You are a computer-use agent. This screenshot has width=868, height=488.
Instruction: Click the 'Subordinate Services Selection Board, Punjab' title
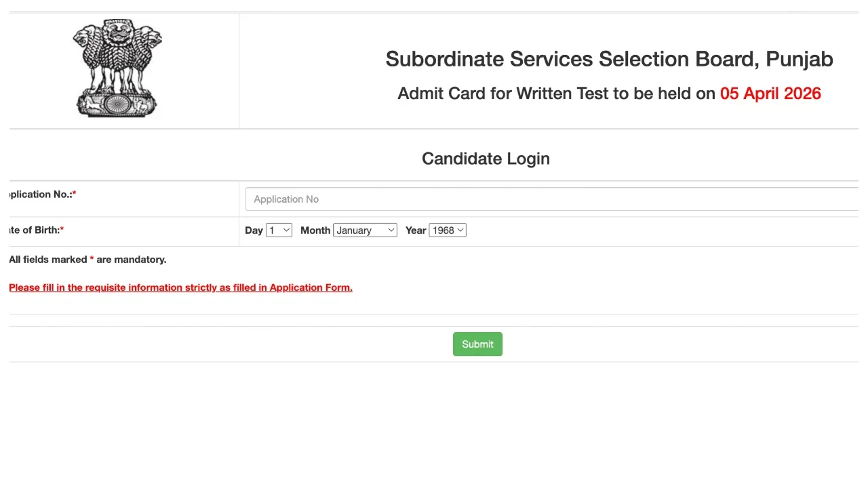pyautogui.click(x=608, y=59)
